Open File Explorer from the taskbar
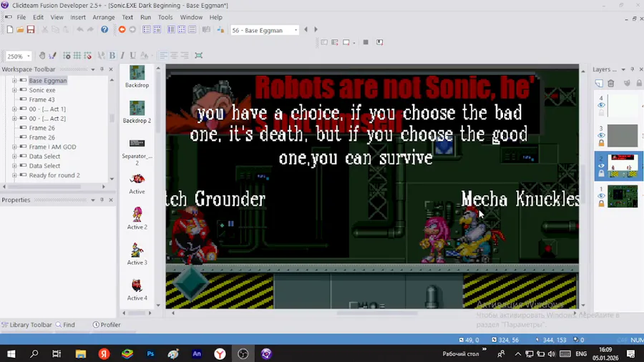The width and height of the screenshot is (644, 362). 80,354
